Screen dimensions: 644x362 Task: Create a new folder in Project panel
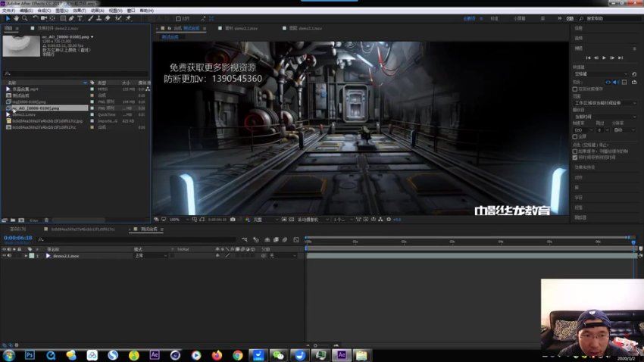[13, 220]
